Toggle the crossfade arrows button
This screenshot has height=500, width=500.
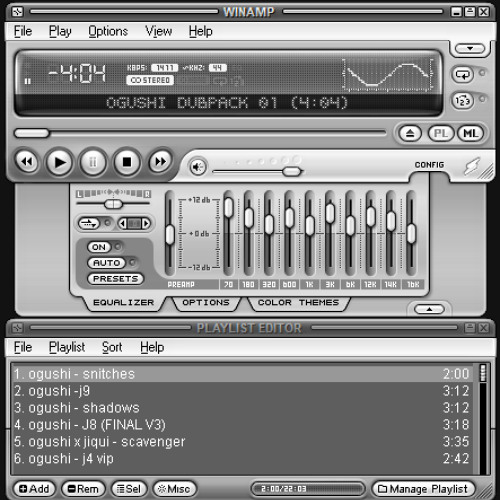pyautogui.click(x=89, y=223)
